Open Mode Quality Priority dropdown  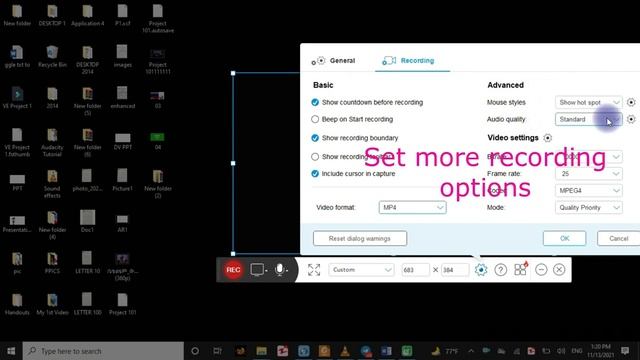[589, 207]
